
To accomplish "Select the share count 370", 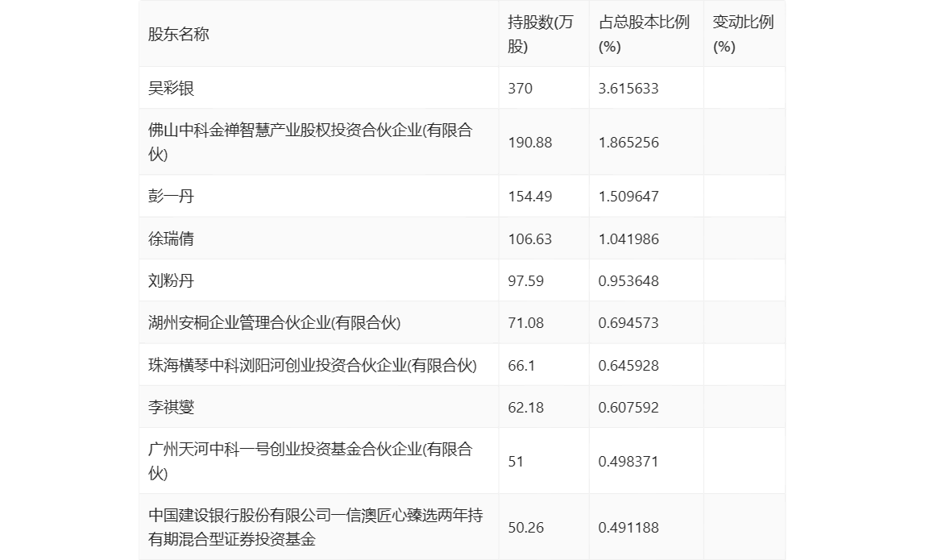I will 520,89.
